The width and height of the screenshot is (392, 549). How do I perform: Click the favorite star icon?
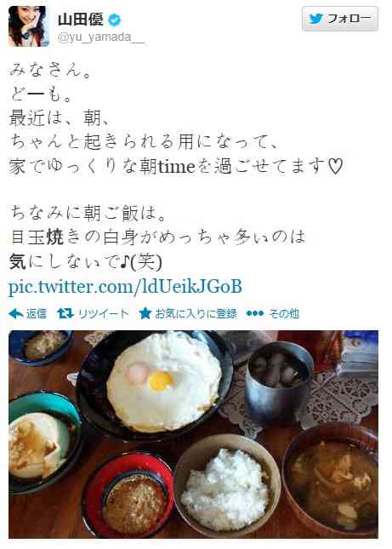pos(145,313)
